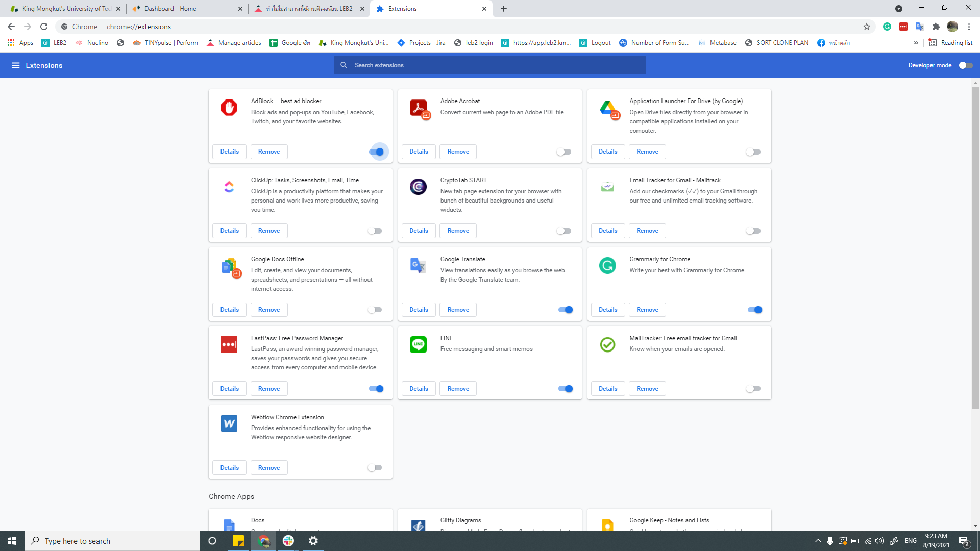This screenshot has height=551, width=980.
Task: Open Windows Start menu
Action: (x=12, y=541)
